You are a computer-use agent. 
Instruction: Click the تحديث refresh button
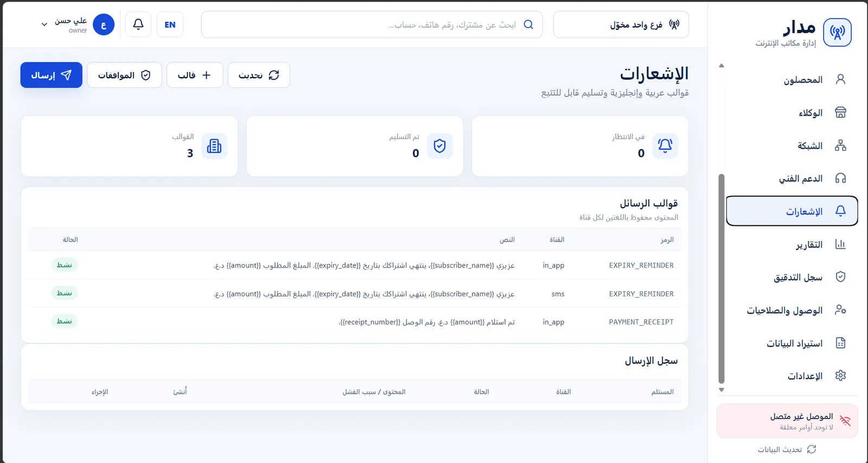[259, 75]
